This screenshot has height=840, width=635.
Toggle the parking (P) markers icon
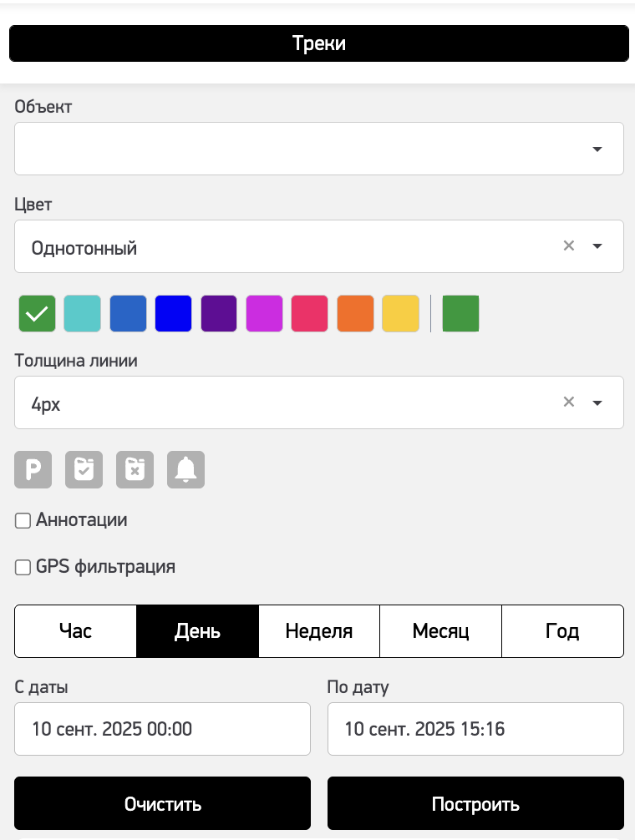tap(33, 470)
